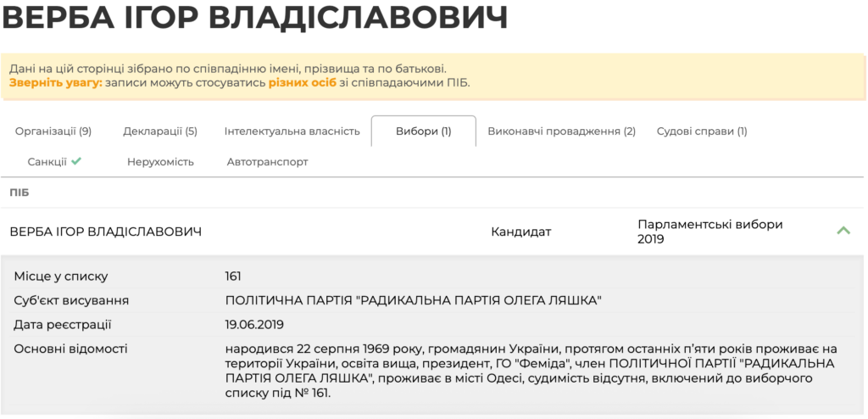Screen dimensions: 868x419
Task: Open the Організації (9) tab
Action: click(53, 131)
